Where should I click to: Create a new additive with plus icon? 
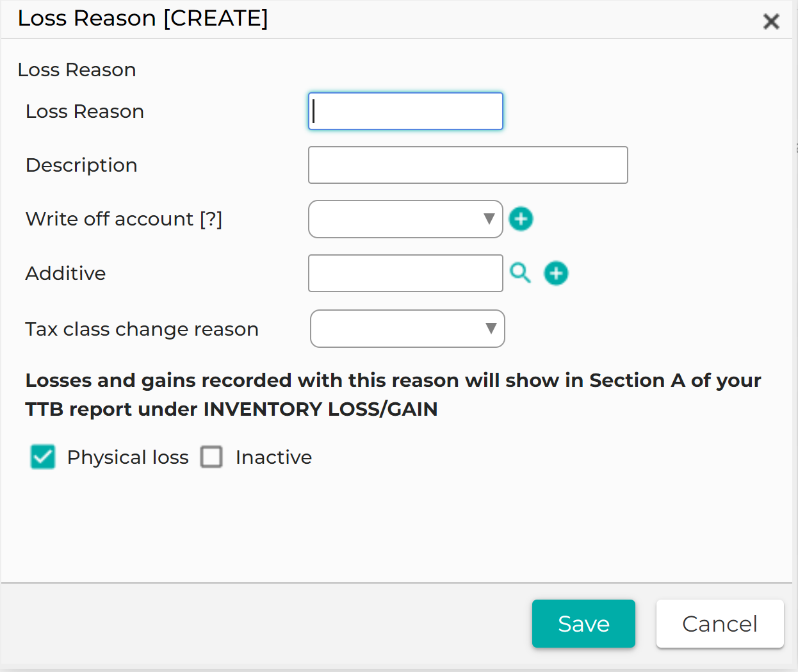pyautogui.click(x=556, y=274)
